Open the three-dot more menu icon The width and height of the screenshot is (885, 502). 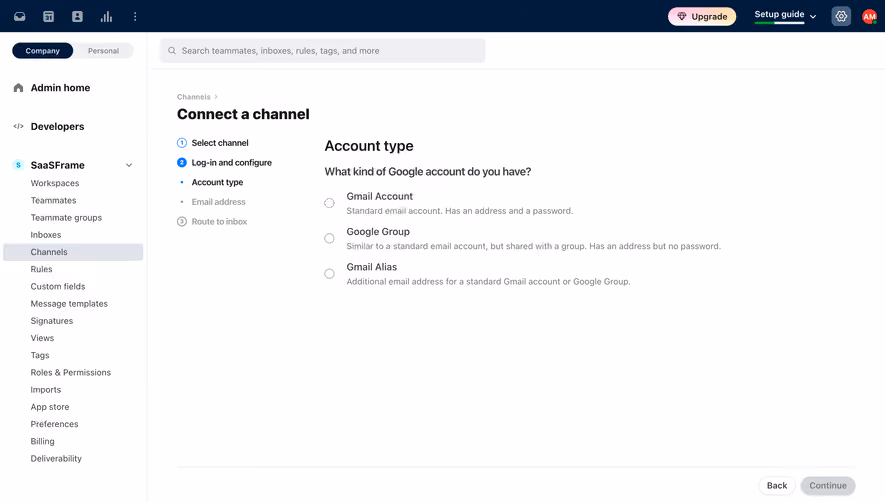[135, 16]
